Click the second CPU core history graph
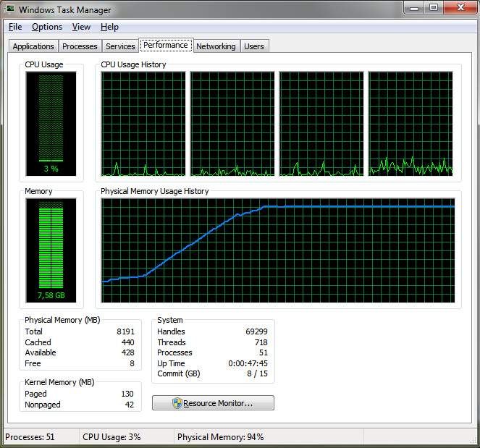 point(232,124)
